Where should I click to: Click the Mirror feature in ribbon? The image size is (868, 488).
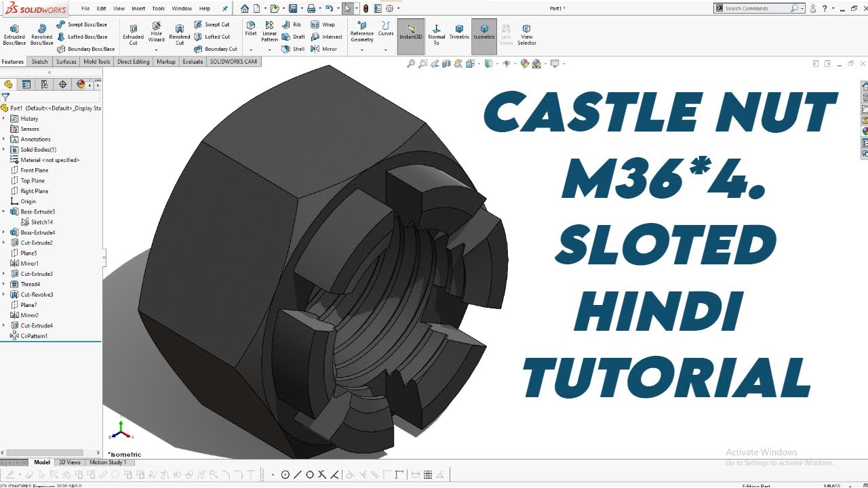pyautogui.click(x=324, y=49)
